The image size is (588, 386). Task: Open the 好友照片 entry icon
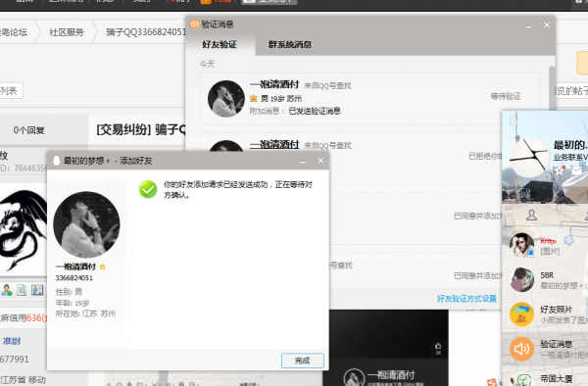tap(521, 314)
